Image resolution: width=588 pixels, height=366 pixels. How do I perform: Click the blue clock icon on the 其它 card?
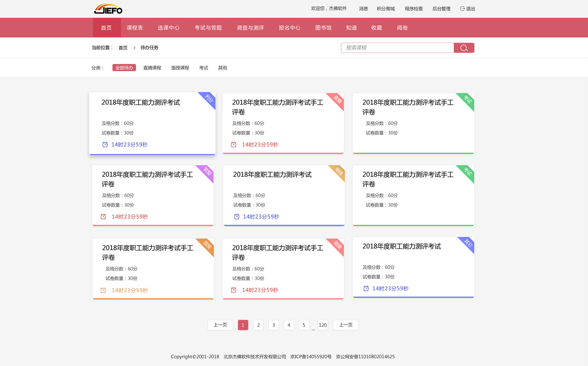coord(366,289)
